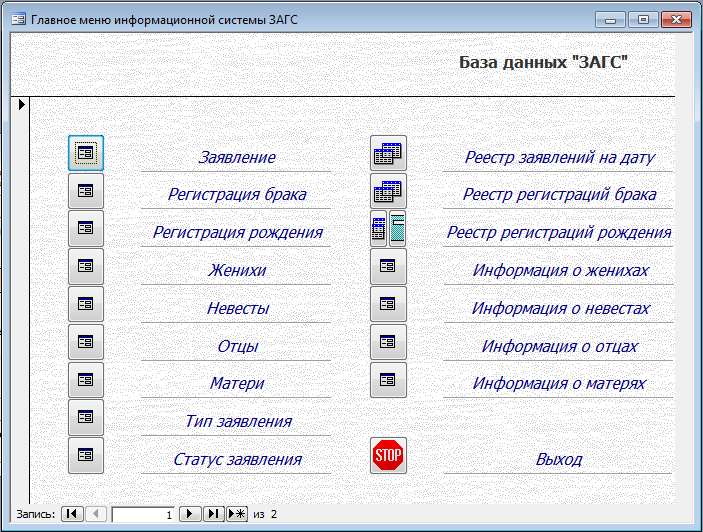
Task: Click icon beside Тип заявления
Action: 86,418
